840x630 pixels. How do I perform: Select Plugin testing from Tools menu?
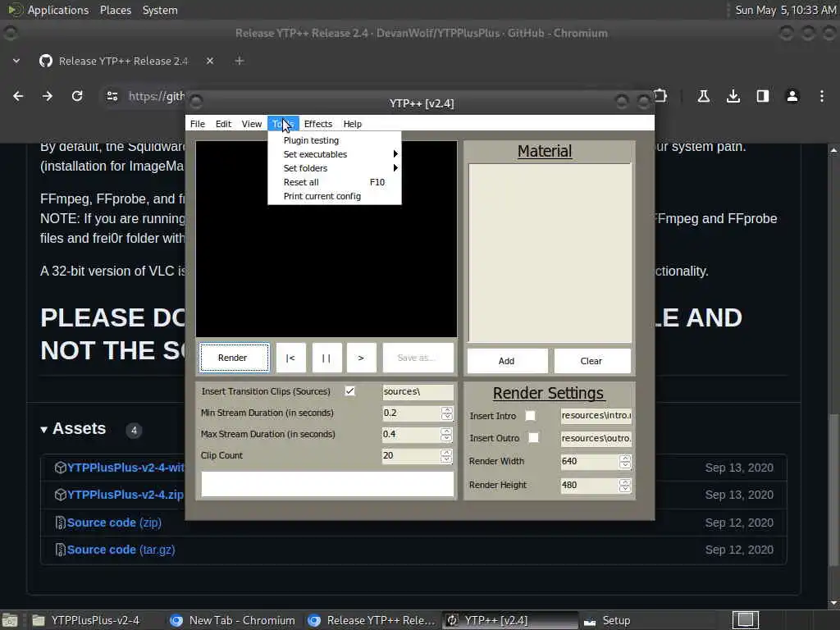[335, 140]
